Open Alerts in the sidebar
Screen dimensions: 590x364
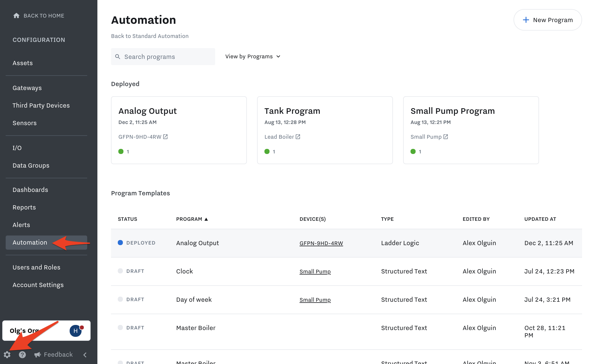pyautogui.click(x=21, y=225)
